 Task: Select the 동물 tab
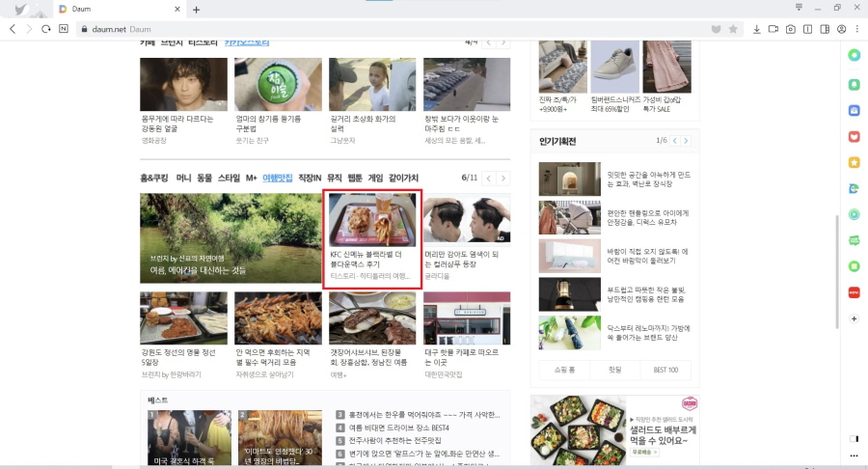pos(204,178)
